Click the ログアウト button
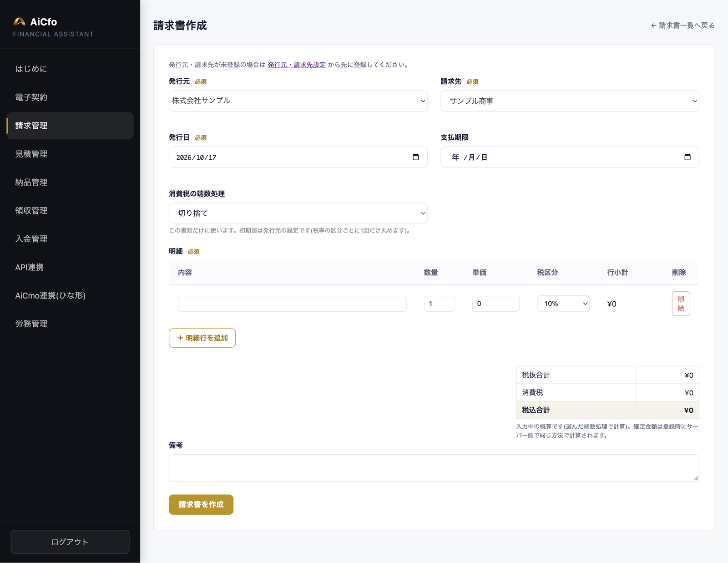This screenshot has height=563, width=728. [x=70, y=542]
